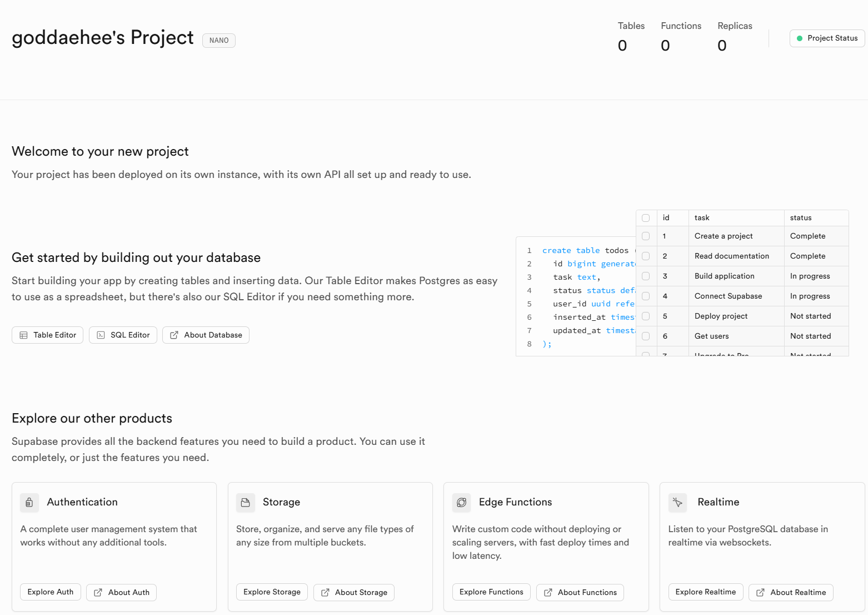
Task: Open About Functions link
Action: pyautogui.click(x=580, y=593)
